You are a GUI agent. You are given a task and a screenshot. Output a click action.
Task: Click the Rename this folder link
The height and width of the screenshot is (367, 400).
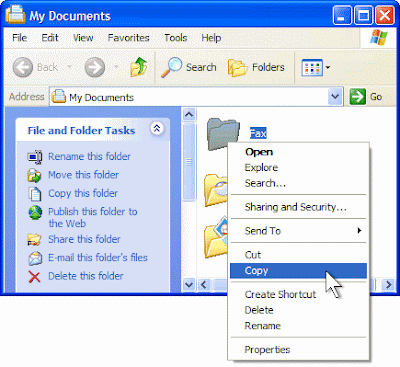coord(89,156)
